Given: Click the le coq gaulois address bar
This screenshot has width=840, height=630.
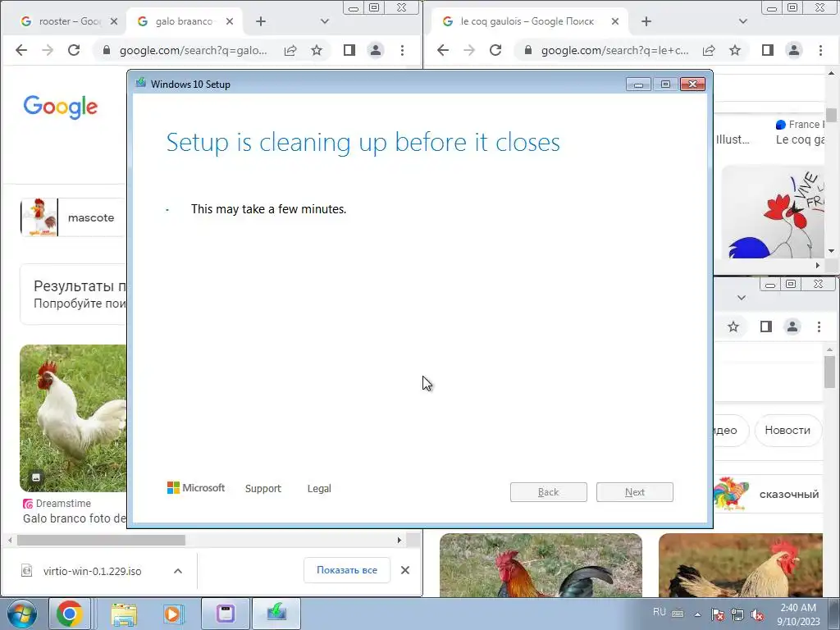Looking at the screenshot, I should click(614, 50).
